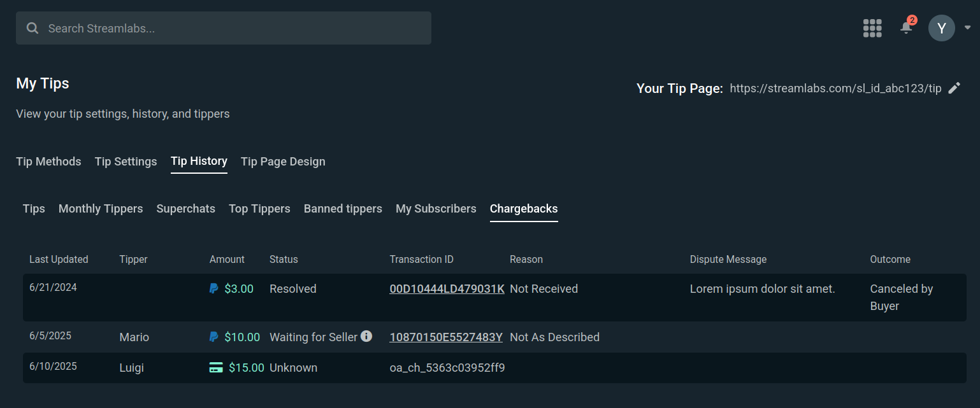Image resolution: width=980 pixels, height=408 pixels.
Task: Click the credit card icon next to $15.00
Action: [216, 368]
